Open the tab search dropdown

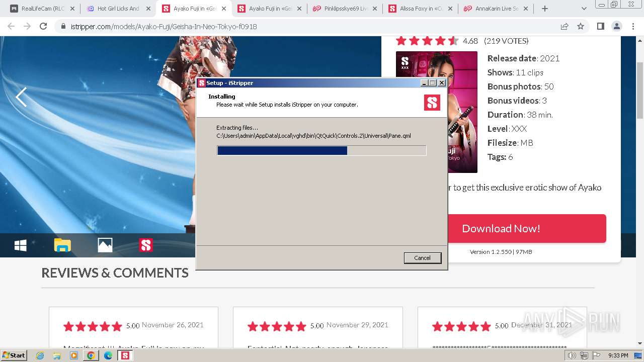click(584, 9)
